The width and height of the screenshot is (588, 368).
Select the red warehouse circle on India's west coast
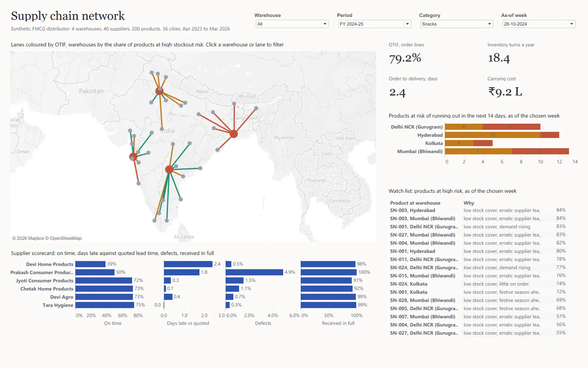tap(133, 156)
